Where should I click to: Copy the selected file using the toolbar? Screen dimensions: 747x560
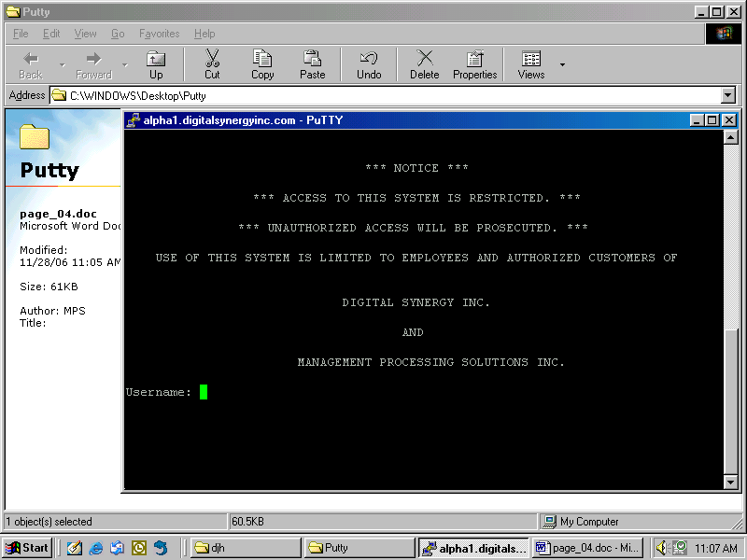(x=262, y=64)
